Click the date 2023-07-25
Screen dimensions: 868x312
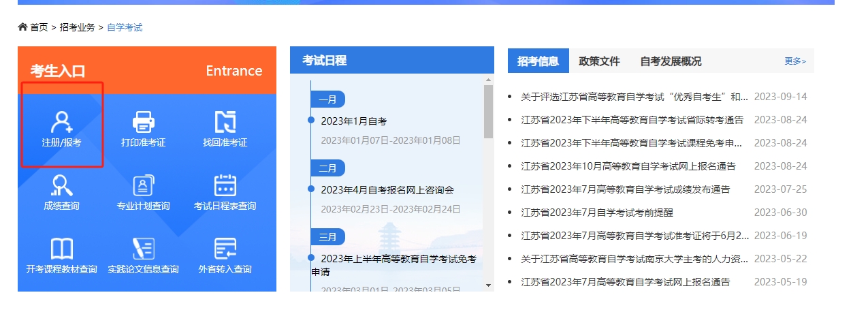[780, 189]
